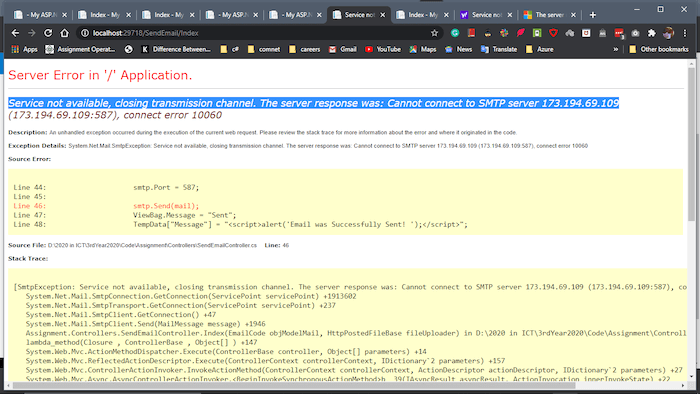Open the Difference Between... bookmark
Image resolution: width=700 pixels, height=394 pixels.
pos(176,49)
